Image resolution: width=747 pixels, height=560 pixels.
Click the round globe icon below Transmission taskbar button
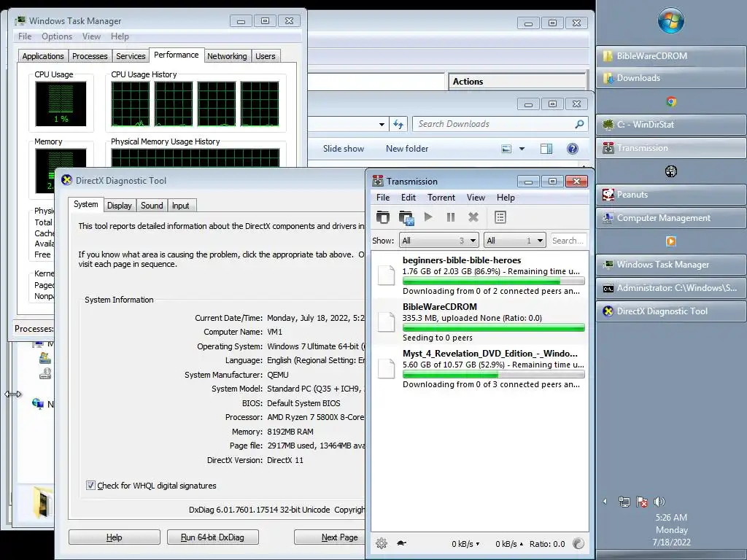click(671, 171)
